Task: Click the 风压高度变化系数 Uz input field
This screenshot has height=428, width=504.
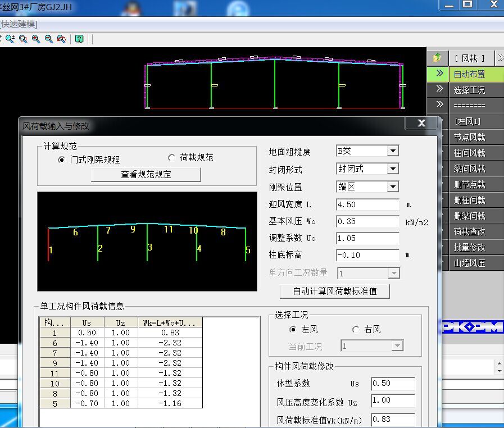Action: coord(393,400)
